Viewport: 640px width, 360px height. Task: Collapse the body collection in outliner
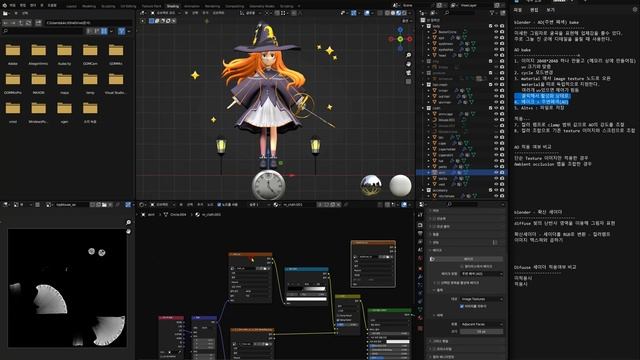click(x=422, y=26)
